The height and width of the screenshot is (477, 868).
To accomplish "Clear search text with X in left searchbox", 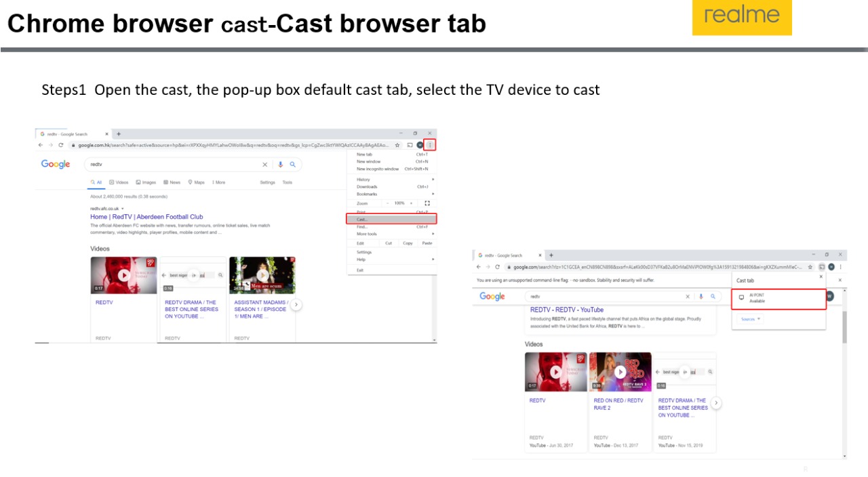I will [x=265, y=165].
